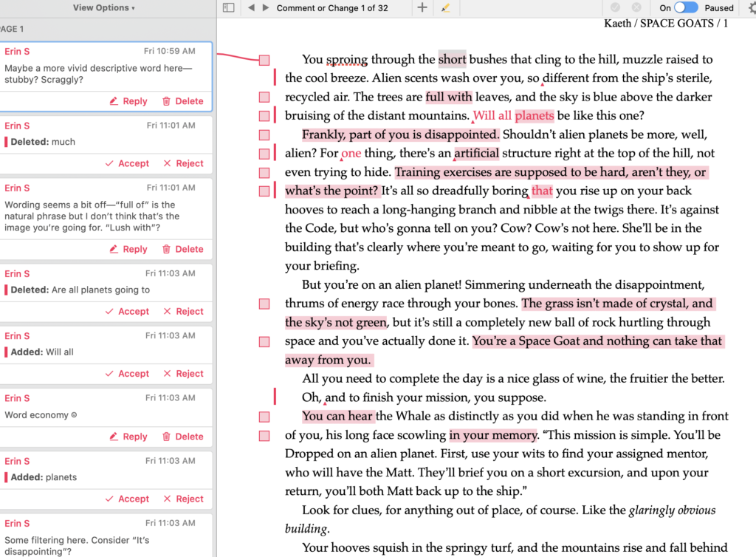
Task: Click the inserted text 'Will all'
Action: pyautogui.click(x=492, y=116)
